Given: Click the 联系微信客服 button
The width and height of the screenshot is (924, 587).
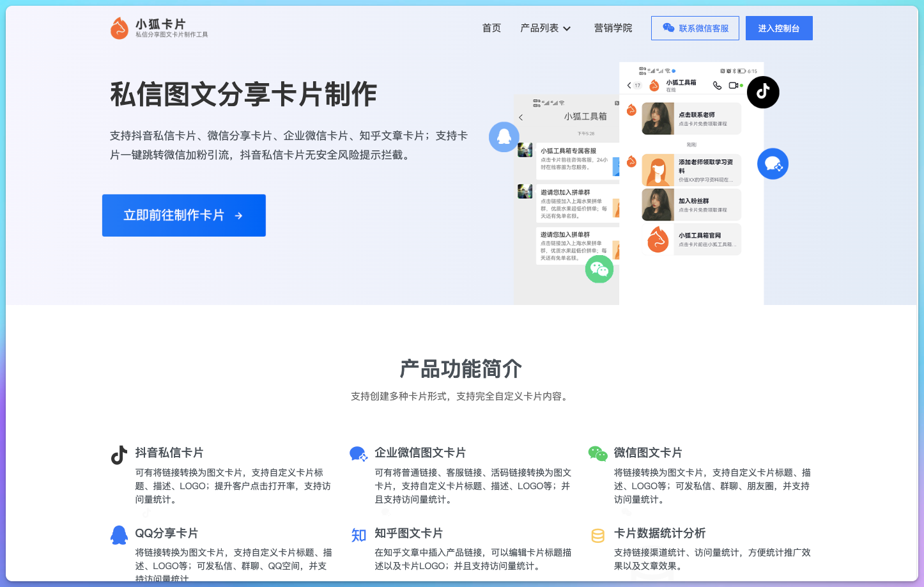Looking at the screenshot, I should click(695, 28).
